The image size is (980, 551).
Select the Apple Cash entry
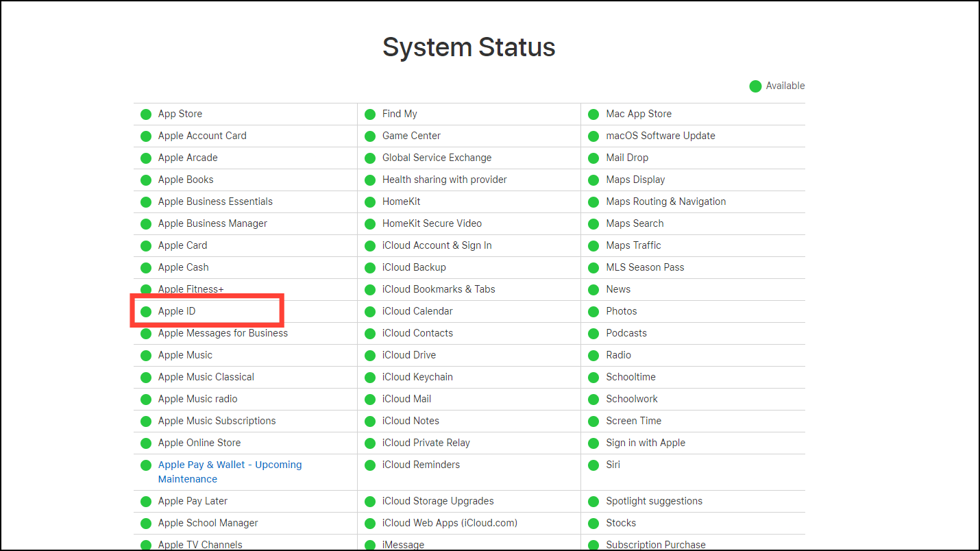coord(183,267)
